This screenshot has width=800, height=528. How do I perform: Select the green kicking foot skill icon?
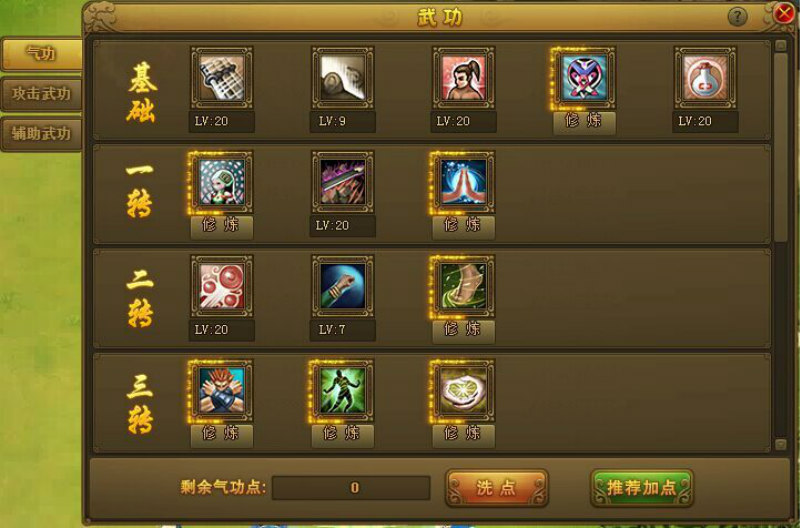(463, 286)
